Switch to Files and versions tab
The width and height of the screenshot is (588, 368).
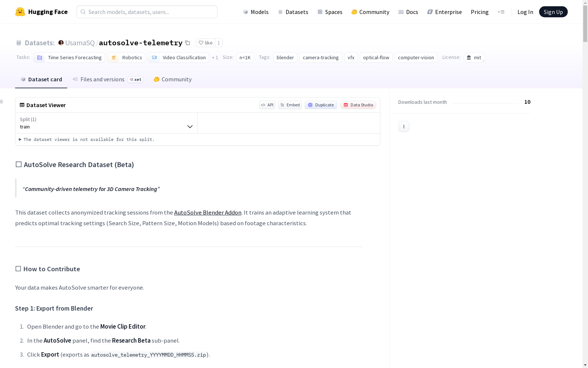coord(108,79)
